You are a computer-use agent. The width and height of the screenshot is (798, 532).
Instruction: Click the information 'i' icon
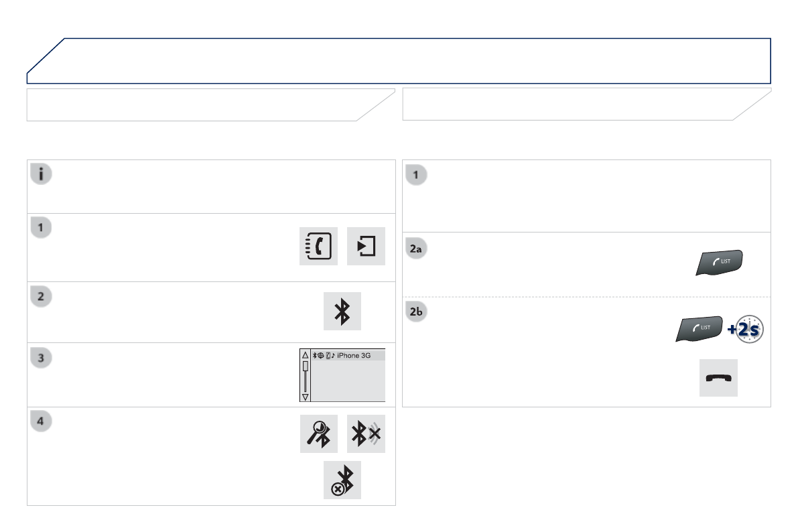tap(40, 174)
